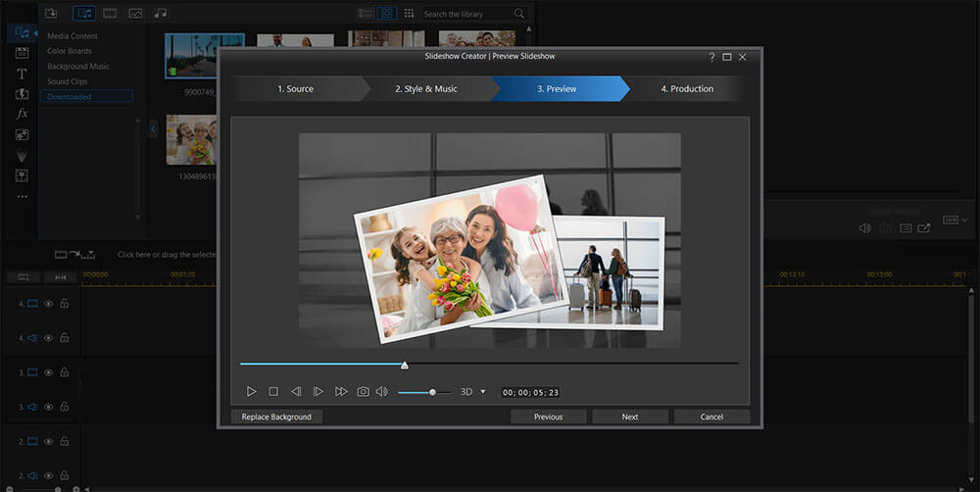Viewport: 980px width, 492px height.
Task: Step to the next frame
Action: pyautogui.click(x=318, y=391)
